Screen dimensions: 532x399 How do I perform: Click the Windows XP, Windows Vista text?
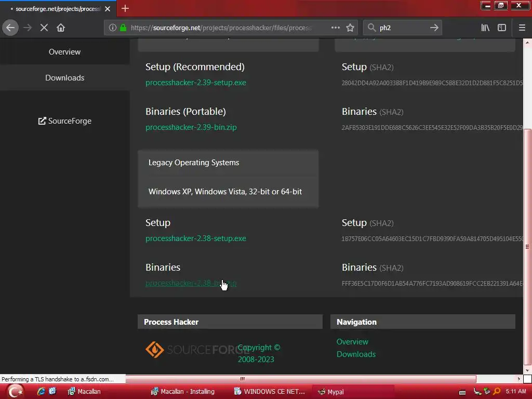pyautogui.click(x=225, y=192)
